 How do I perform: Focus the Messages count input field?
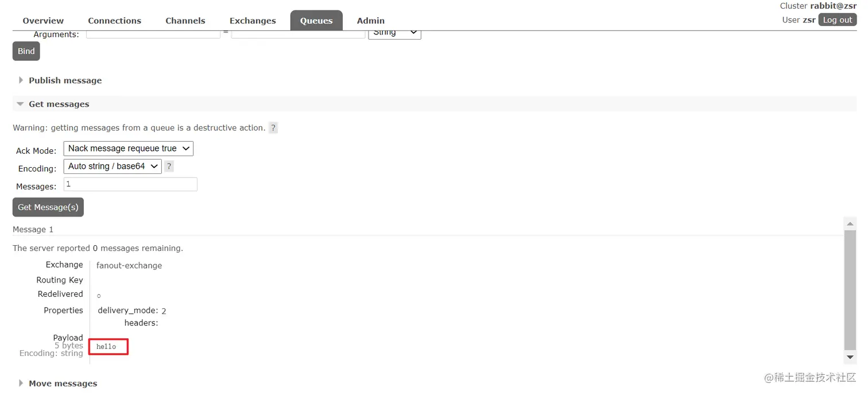tap(130, 184)
